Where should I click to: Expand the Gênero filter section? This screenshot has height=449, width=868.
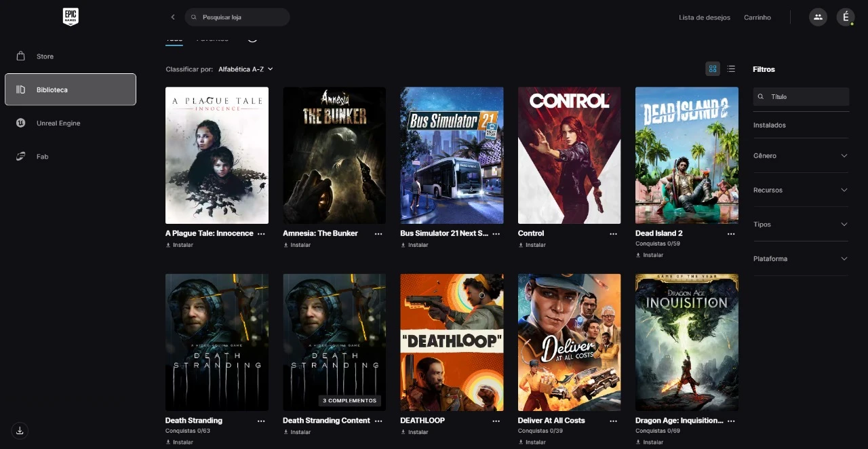coord(801,155)
